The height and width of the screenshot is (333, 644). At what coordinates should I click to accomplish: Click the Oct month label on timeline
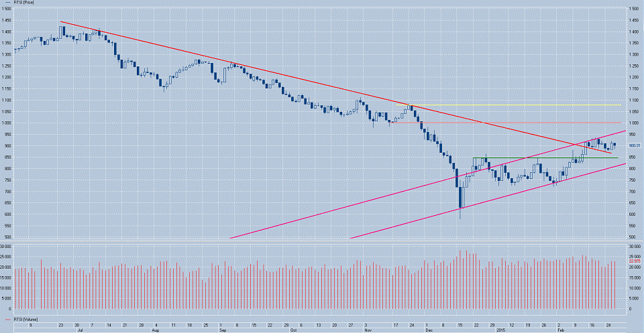[x=293, y=330]
